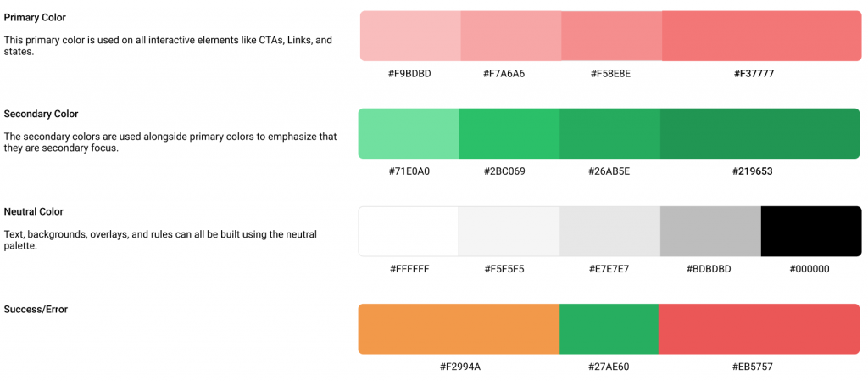
Task: Pick the #F7A6A6 primary color swatch
Action: click(x=510, y=36)
